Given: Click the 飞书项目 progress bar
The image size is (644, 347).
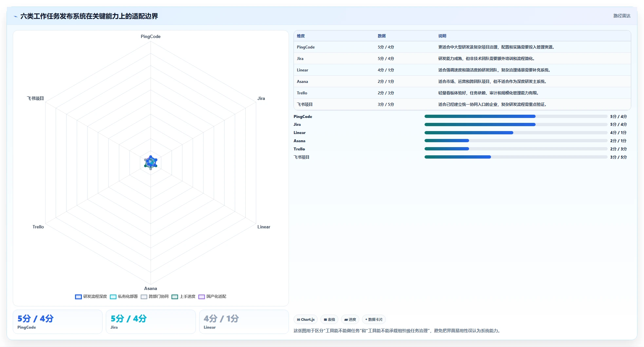Looking at the screenshot, I should [x=516, y=157].
